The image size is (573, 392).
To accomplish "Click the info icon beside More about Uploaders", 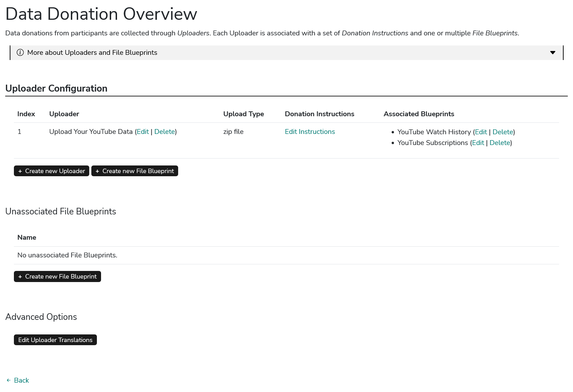I will coord(20,52).
